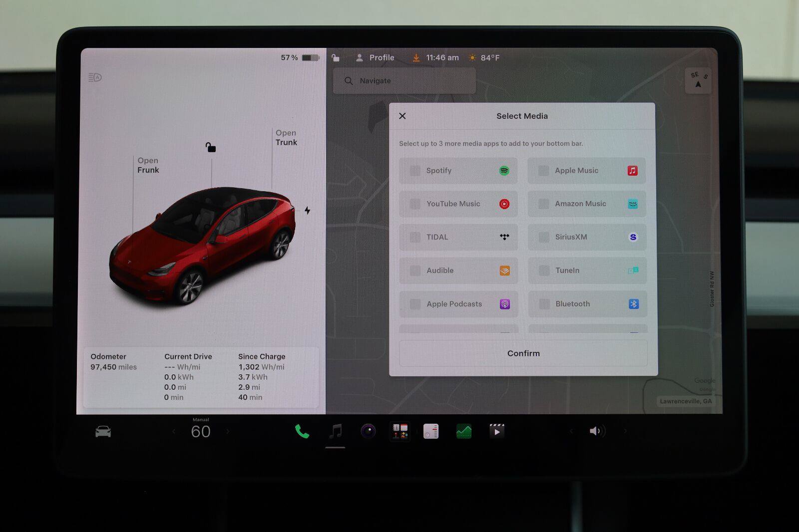Viewport: 799px width, 532px height.
Task: Tap the sun weather icon by 84°F
Action: coord(472,58)
